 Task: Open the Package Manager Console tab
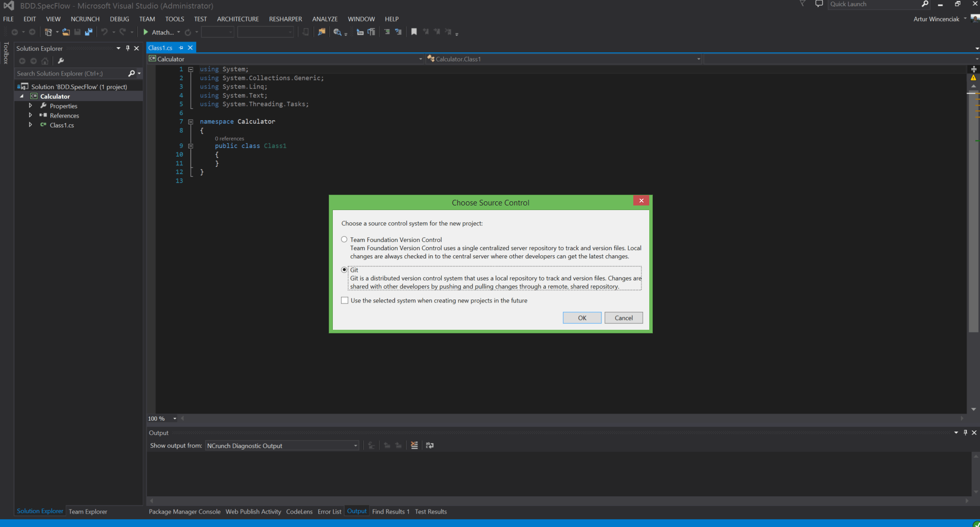184,512
